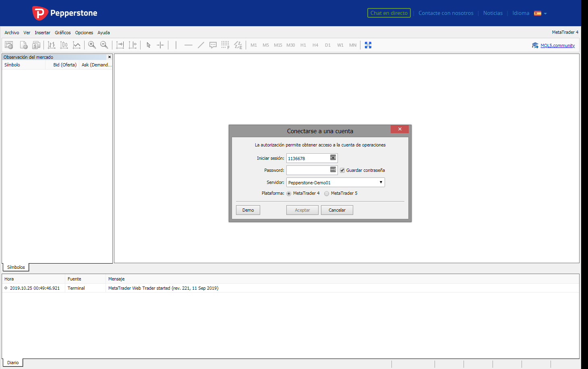Select the M15 timeframe
This screenshot has height=369, width=588.
tap(278, 45)
